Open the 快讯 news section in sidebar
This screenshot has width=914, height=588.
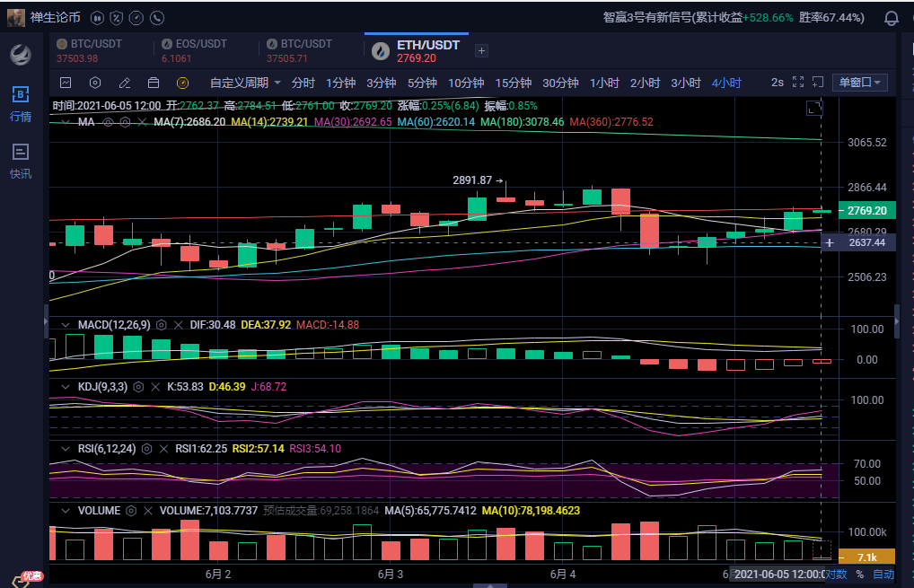click(21, 161)
